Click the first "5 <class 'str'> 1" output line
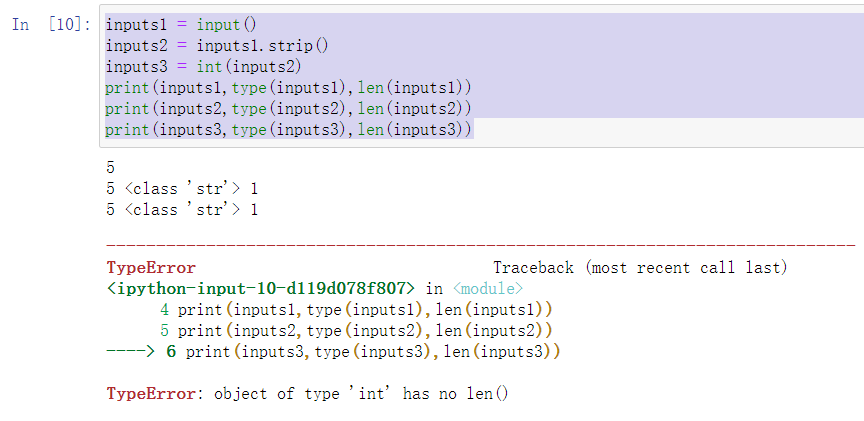The height and width of the screenshot is (421, 864). point(182,189)
